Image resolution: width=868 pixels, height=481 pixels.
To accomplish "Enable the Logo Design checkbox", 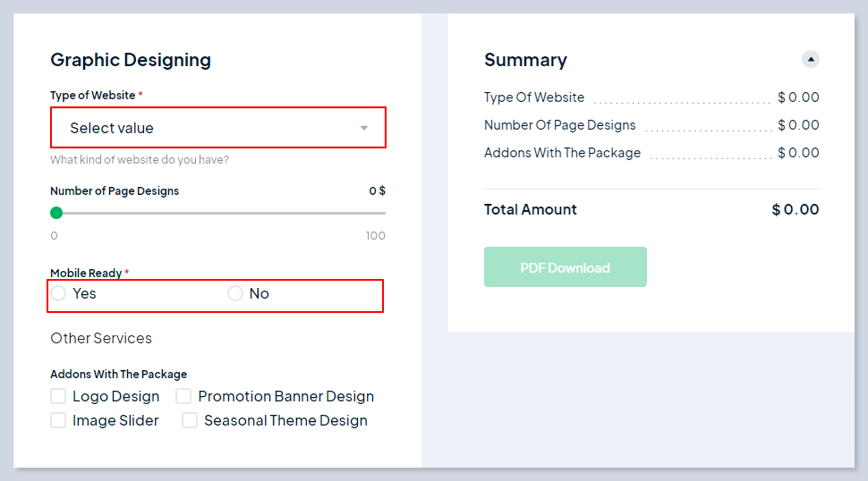I will coord(58,396).
